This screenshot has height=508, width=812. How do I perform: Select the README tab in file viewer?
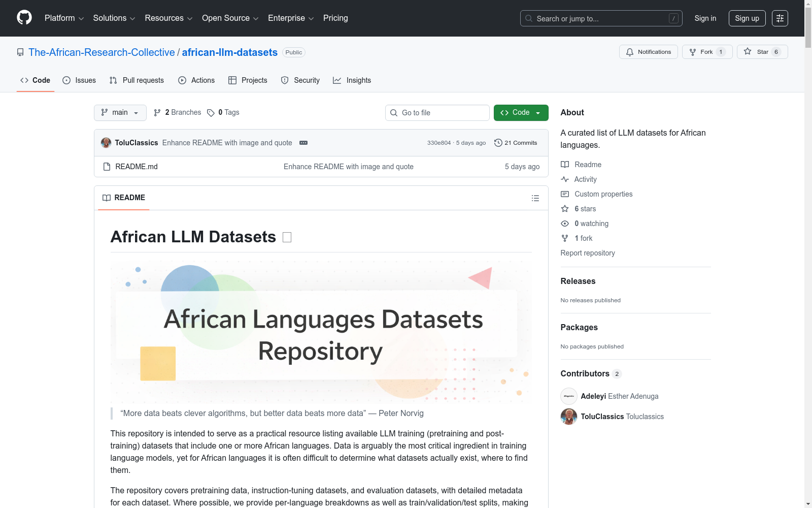pyautogui.click(x=124, y=198)
